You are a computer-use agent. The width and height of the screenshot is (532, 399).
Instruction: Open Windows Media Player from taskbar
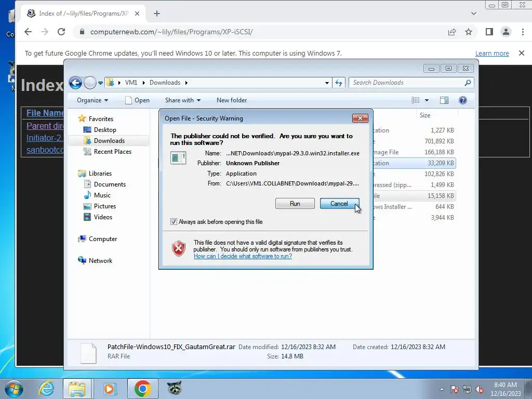click(109, 389)
